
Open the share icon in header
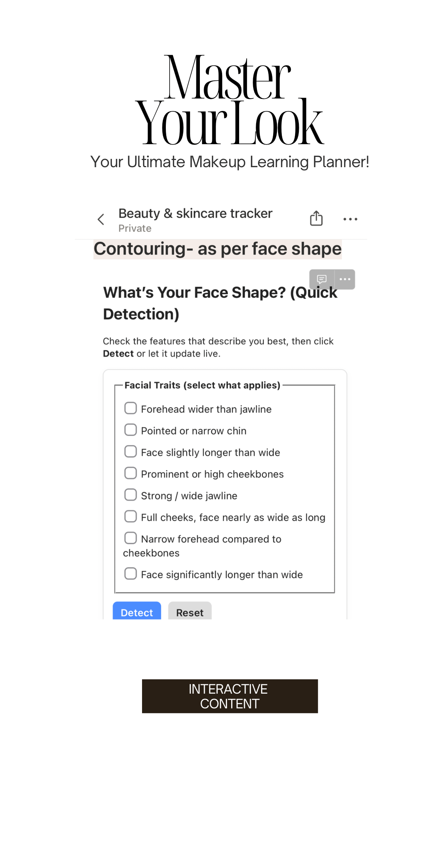coord(316,219)
